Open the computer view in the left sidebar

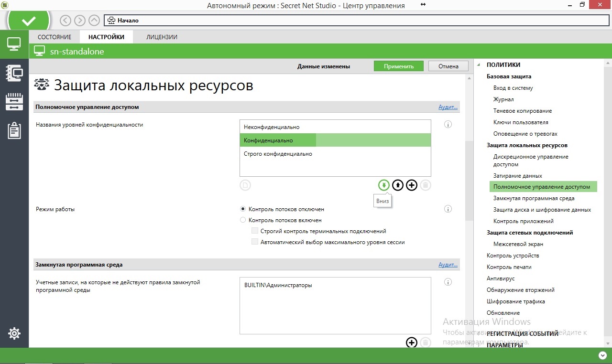tap(14, 44)
